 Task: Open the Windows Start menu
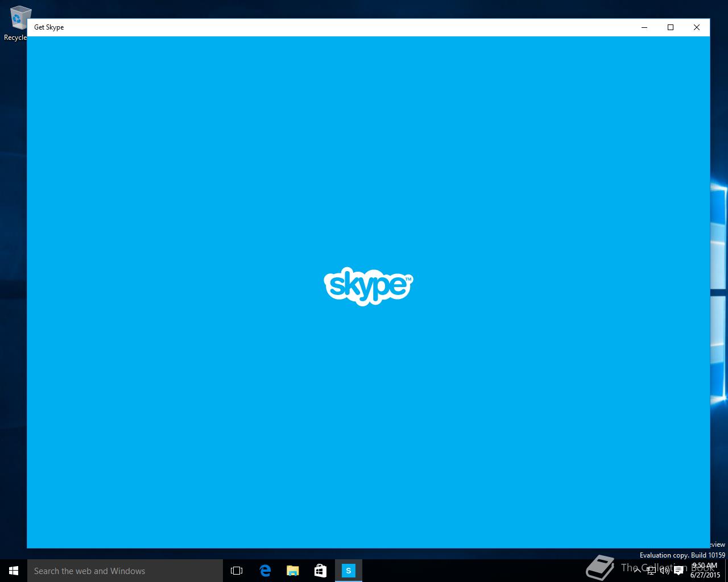[x=14, y=571]
